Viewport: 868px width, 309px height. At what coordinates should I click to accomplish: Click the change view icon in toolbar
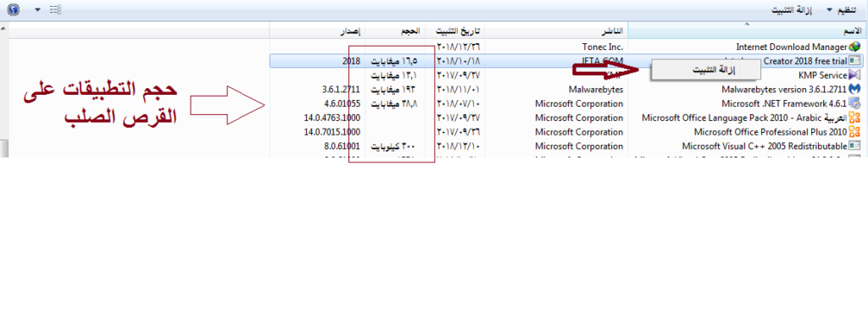pos(54,10)
